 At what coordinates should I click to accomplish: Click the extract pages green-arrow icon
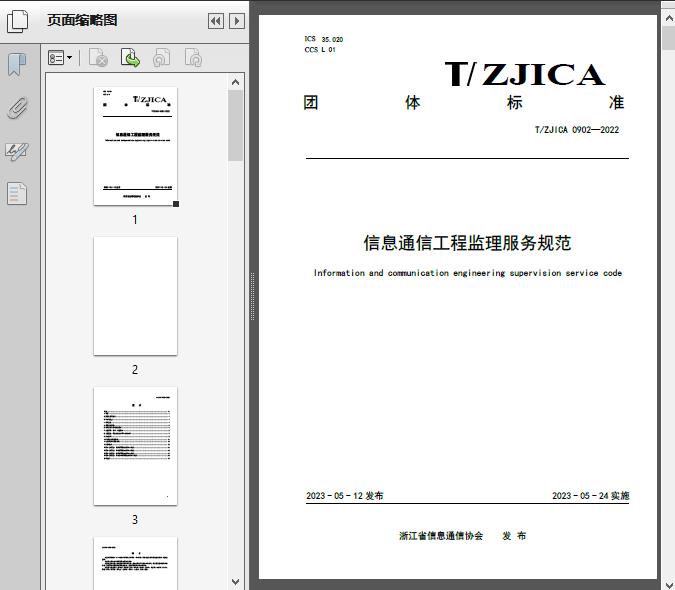click(x=130, y=58)
